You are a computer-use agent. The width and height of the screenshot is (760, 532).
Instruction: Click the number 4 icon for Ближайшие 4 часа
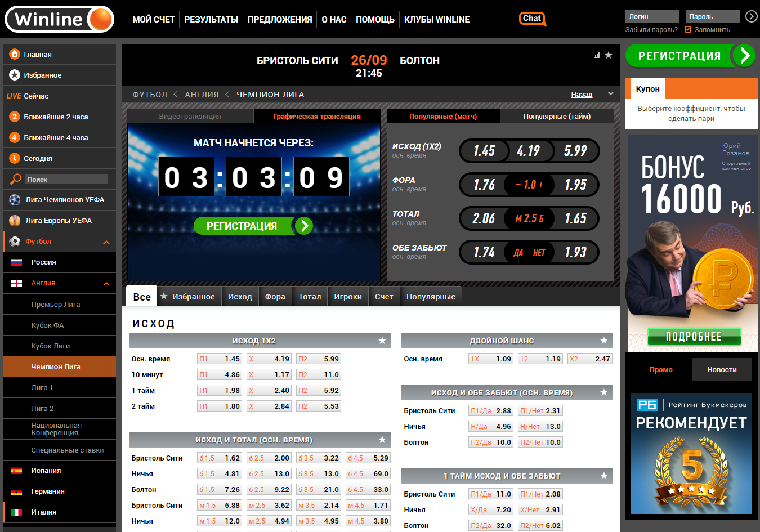15,137
